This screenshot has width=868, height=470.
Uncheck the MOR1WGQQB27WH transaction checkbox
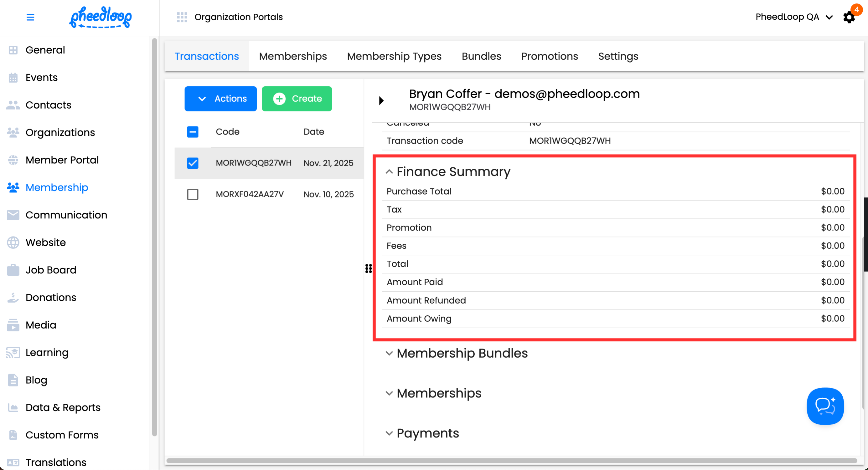click(193, 163)
